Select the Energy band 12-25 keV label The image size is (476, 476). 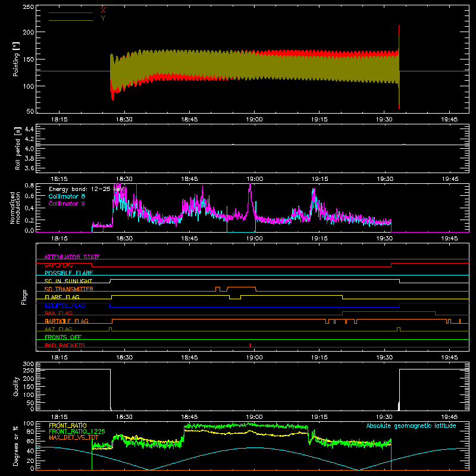pos(86,189)
